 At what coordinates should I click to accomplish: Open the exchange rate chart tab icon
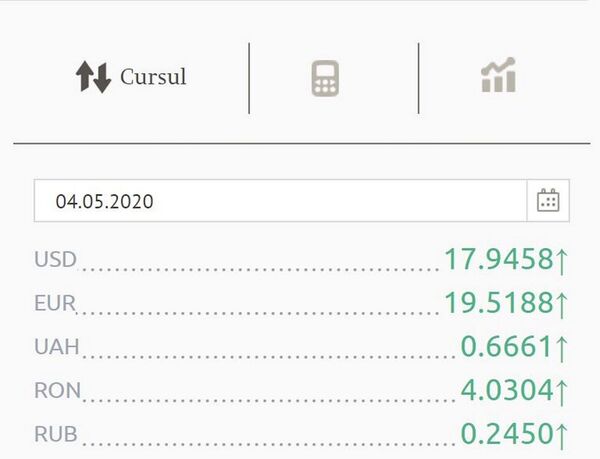click(498, 76)
